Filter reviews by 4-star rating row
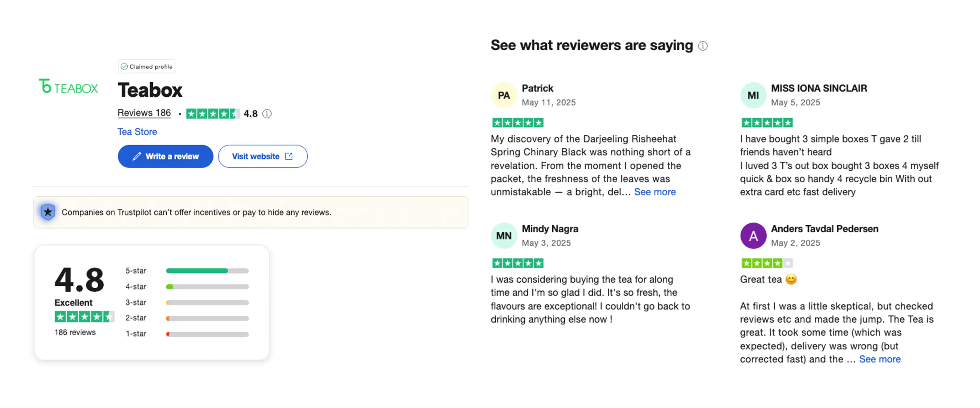980x408 pixels. 187,287
